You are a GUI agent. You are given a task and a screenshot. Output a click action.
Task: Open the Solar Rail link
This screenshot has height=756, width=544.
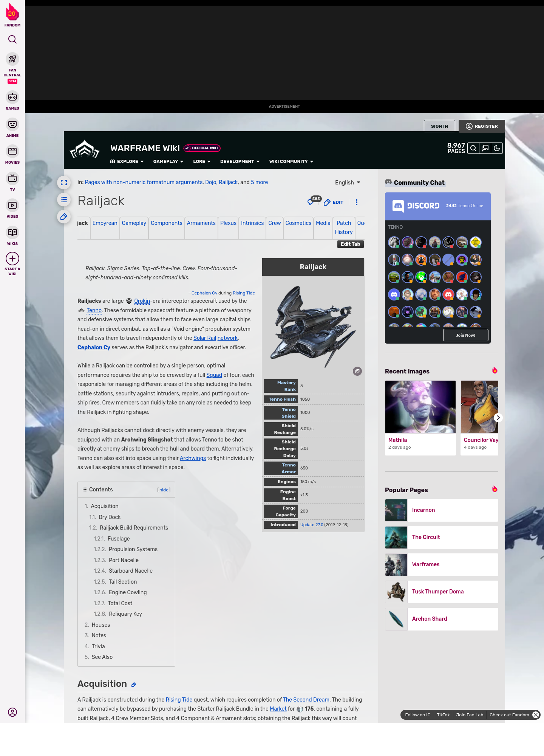[x=205, y=338]
